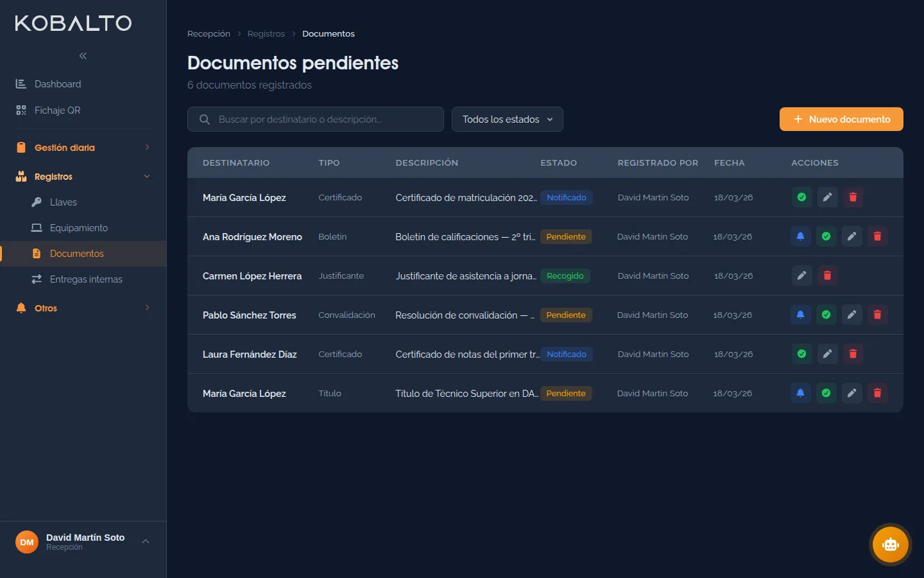Edit Laura Fernández Díaz's certificado
Image resolution: width=924 pixels, height=578 pixels.
point(827,354)
